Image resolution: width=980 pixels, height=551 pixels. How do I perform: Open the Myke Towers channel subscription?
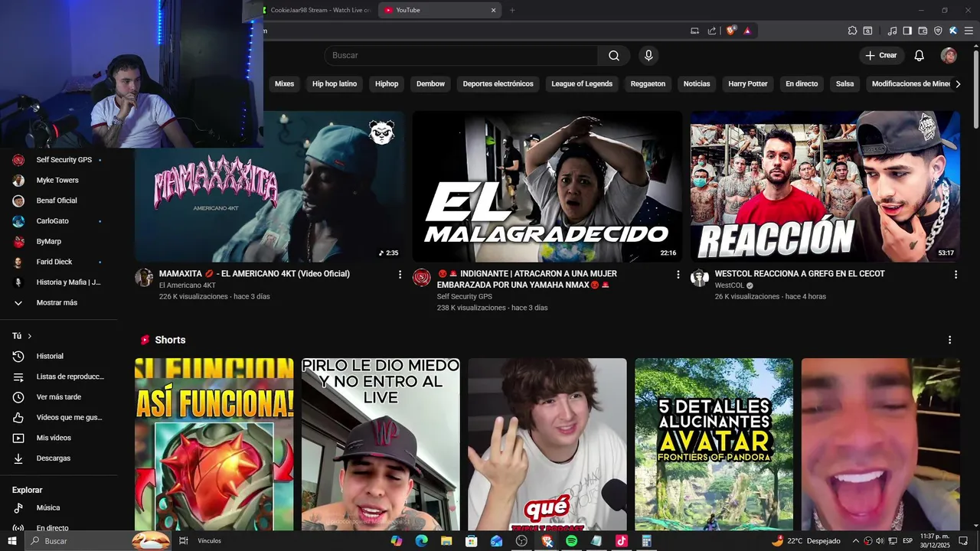[x=58, y=180]
